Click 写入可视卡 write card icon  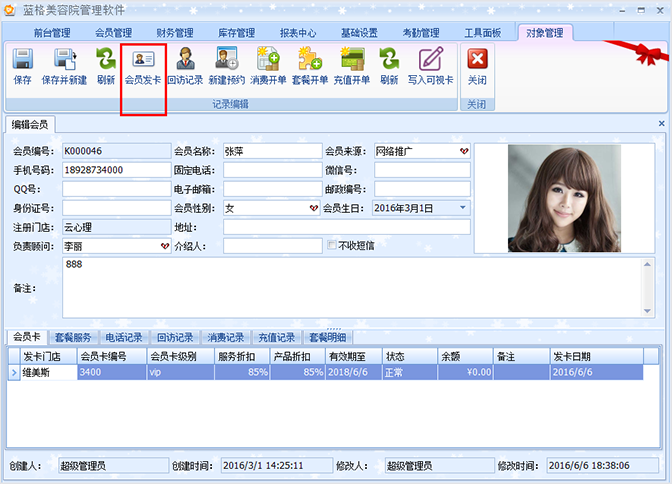430,65
